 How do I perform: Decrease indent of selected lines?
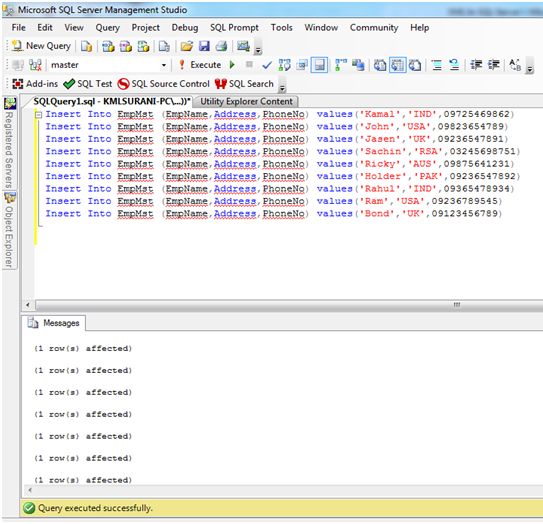coord(476,65)
